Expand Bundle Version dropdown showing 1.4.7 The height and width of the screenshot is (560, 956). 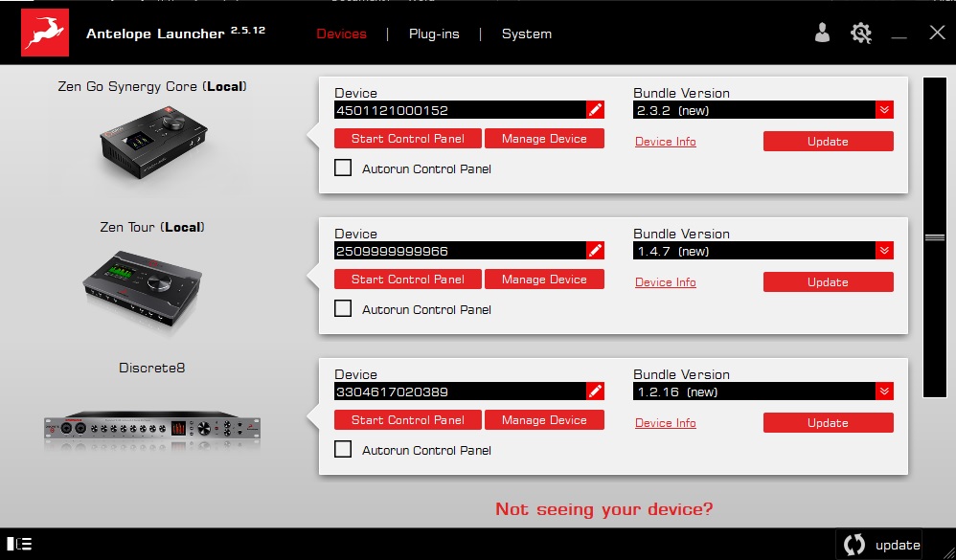884,251
